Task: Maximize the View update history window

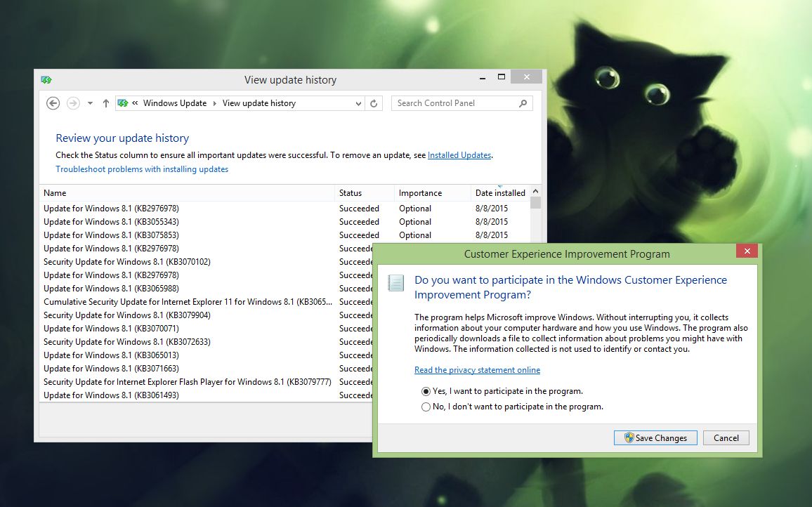Action: click(x=502, y=77)
